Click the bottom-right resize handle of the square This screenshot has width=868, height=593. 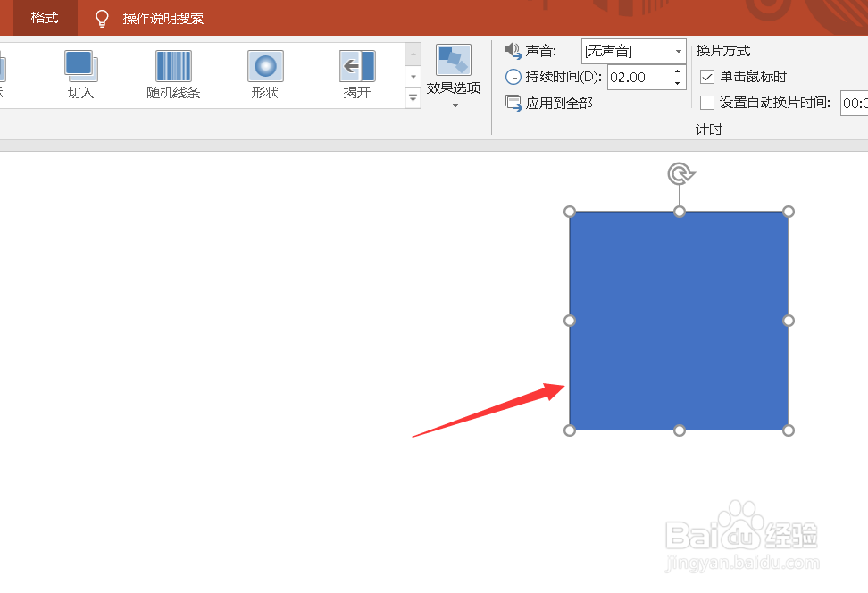[789, 430]
